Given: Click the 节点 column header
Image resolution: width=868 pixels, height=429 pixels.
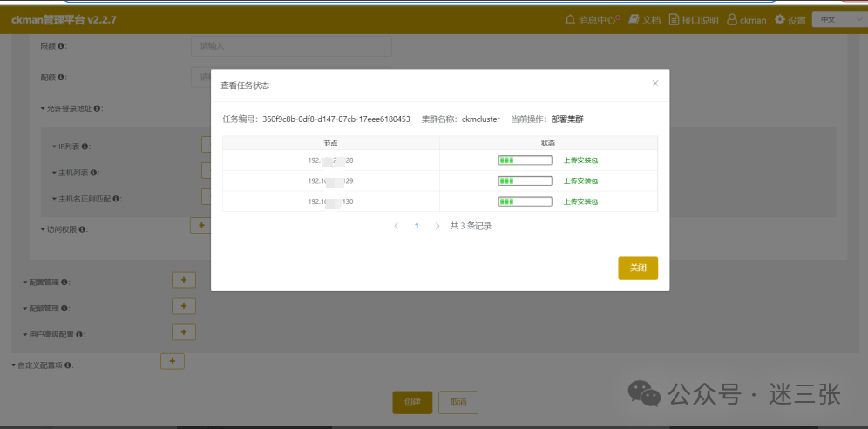Looking at the screenshot, I should pos(331,143).
